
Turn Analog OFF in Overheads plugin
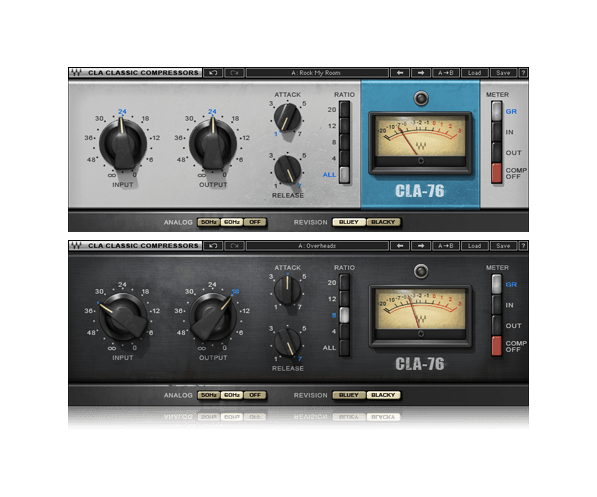pos(255,395)
